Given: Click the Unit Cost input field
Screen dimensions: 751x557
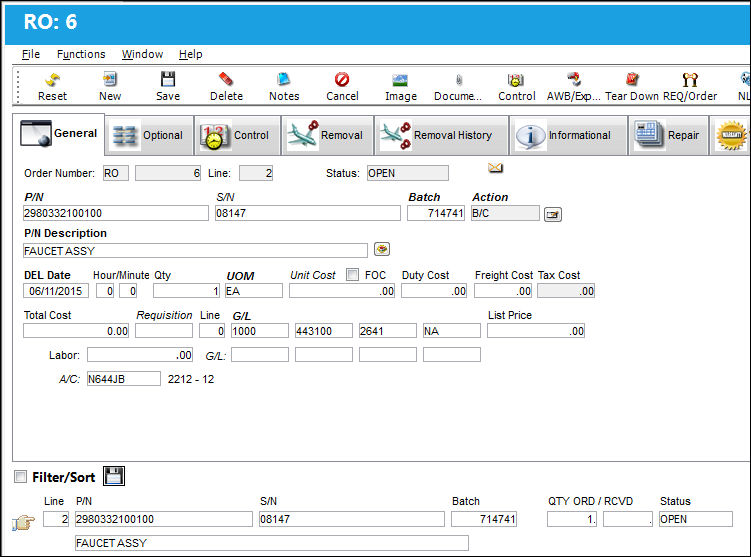Looking at the screenshot, I should (x=342, y=291).
